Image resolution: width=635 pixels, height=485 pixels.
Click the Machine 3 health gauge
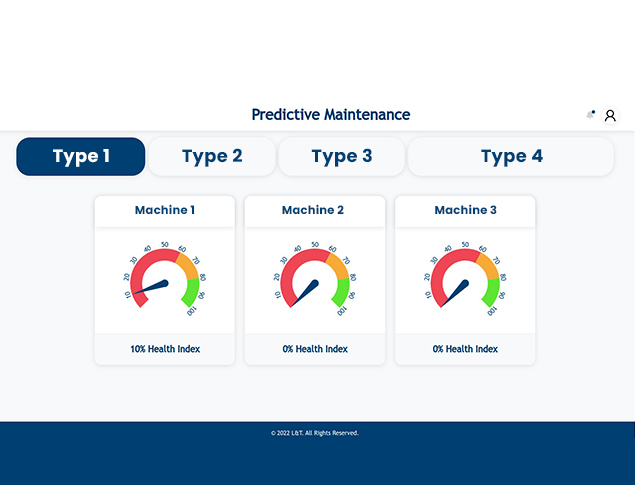[465, 279]
